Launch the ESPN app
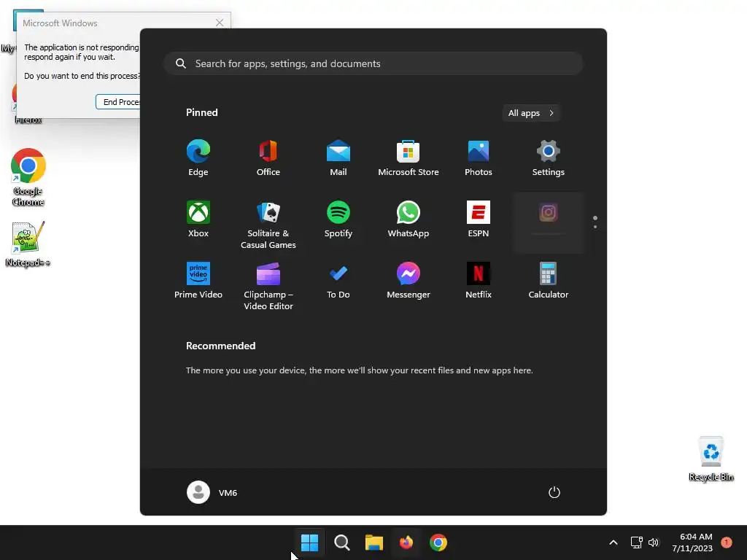 pyautogui.click(x=479, y=220)
